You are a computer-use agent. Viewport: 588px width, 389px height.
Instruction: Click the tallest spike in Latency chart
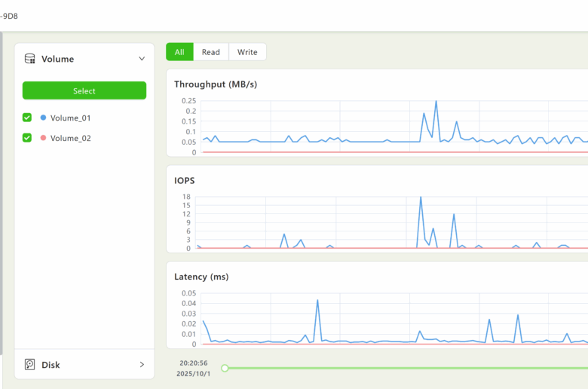click(317, 300)
